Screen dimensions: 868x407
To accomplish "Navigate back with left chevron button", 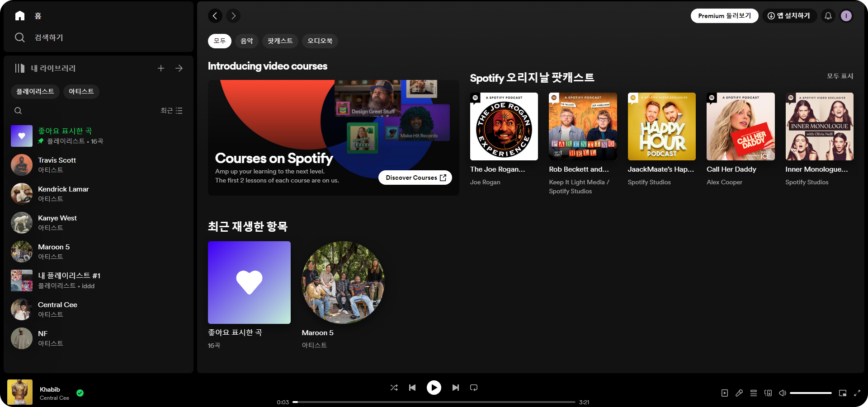I will [215, 16].
